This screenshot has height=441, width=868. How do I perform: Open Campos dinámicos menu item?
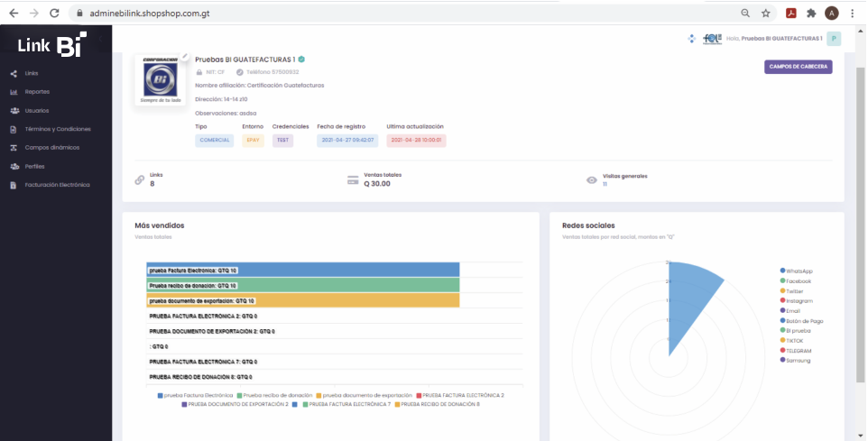pyautogui.click(x=52, y=148)
